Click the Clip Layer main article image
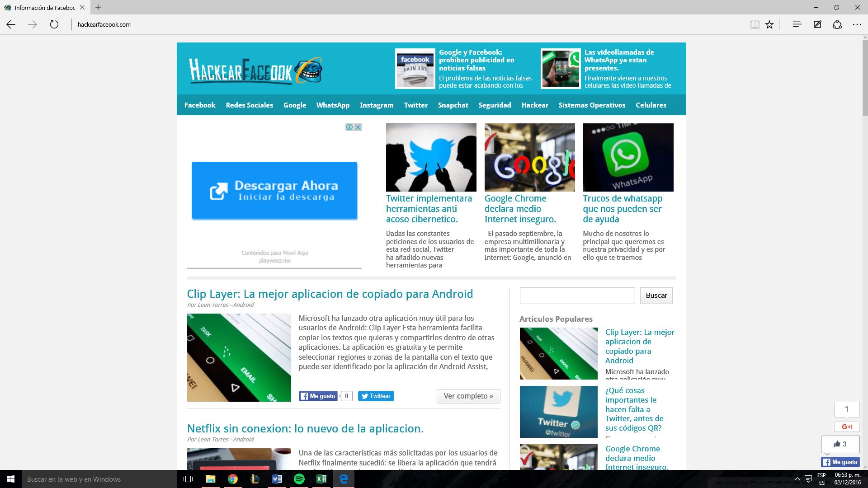Image resolution: width=868 pixels, height=488 pixels. click(x=239, y=357)
